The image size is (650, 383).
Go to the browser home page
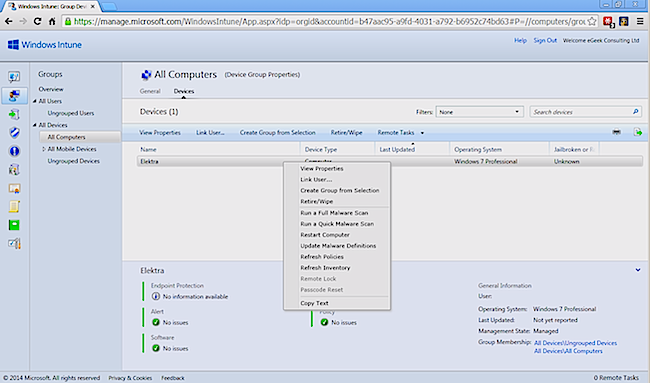pos(52,21)
